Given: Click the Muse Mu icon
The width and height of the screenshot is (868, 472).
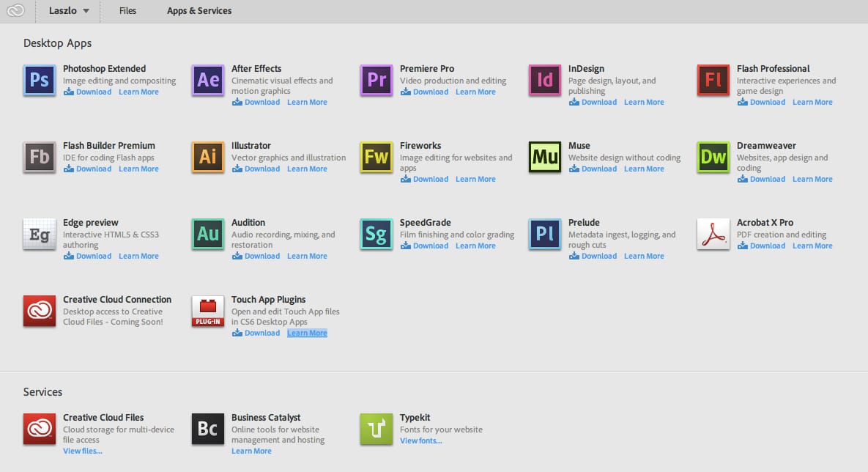Looking at the screenshot, I should click(545, 157).
